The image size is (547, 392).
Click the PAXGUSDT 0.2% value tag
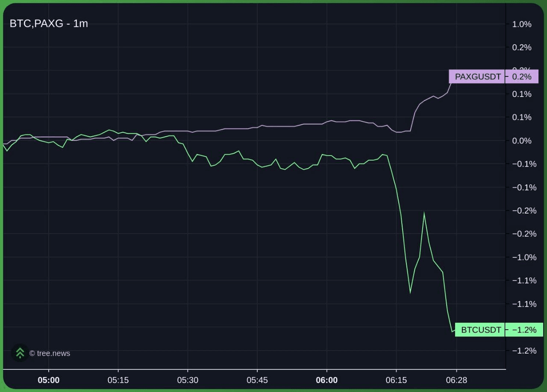522,76
